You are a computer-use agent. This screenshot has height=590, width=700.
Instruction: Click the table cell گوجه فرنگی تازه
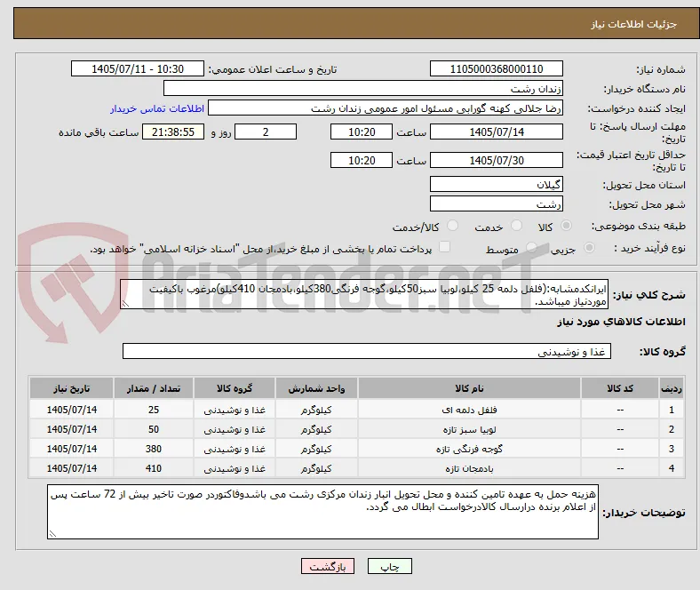(469, 449)
